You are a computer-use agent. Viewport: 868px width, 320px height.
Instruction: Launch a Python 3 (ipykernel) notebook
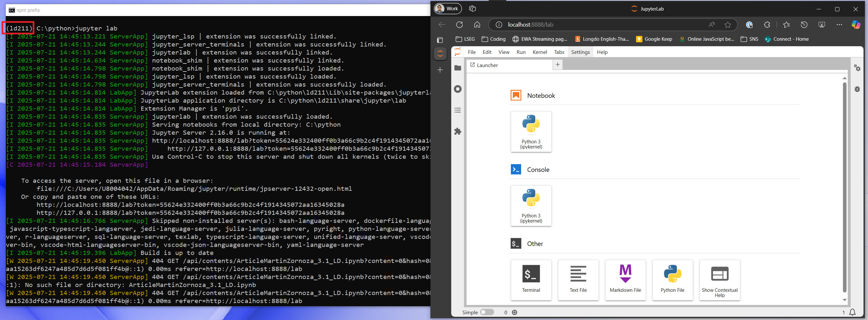(x=531, y=131)
